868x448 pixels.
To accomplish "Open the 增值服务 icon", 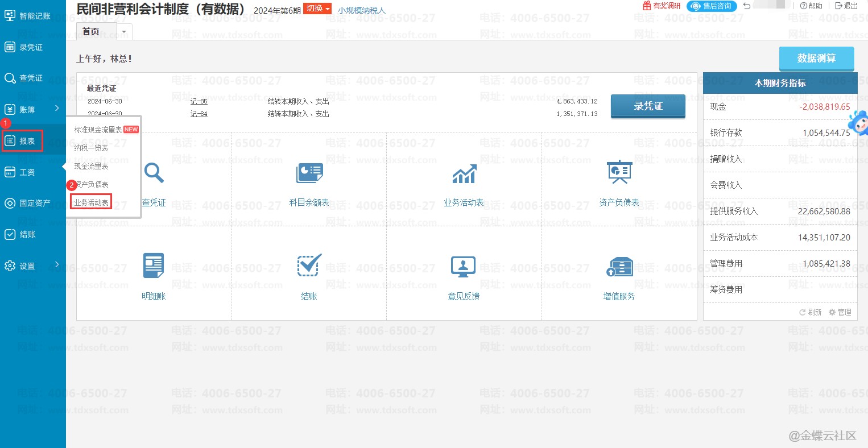I will point(619,266).
